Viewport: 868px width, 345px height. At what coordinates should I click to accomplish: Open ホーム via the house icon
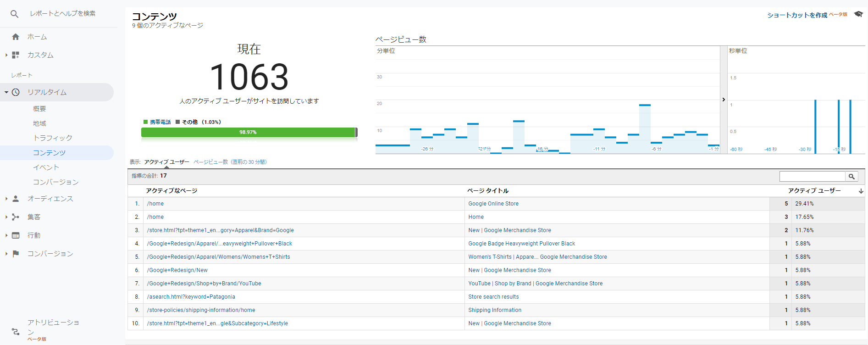(16, 37)
